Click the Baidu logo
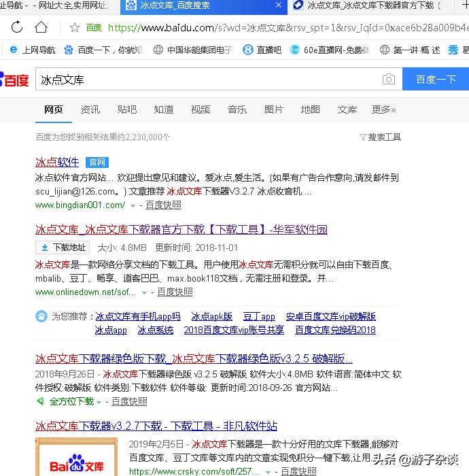Image resolution: width=469 pixels, height=476 pixels. click(x=14, y=80)
